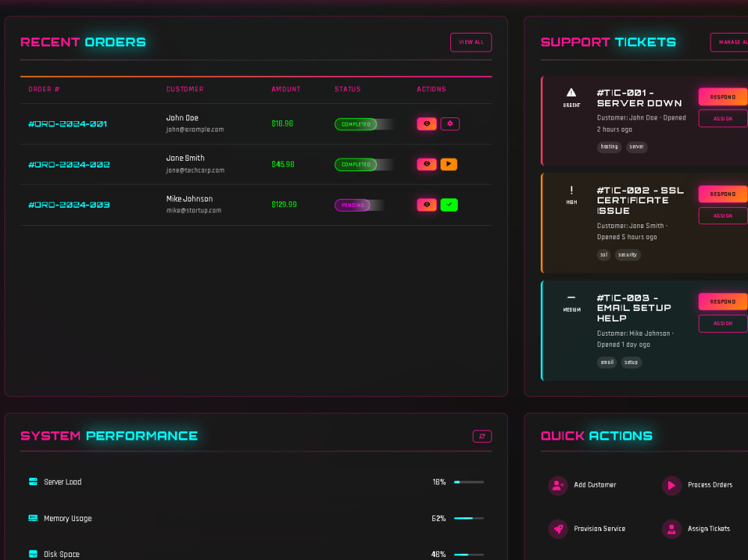Refresh System Performance panel
This screenshot has height=560, width=748.
(482, 436)
